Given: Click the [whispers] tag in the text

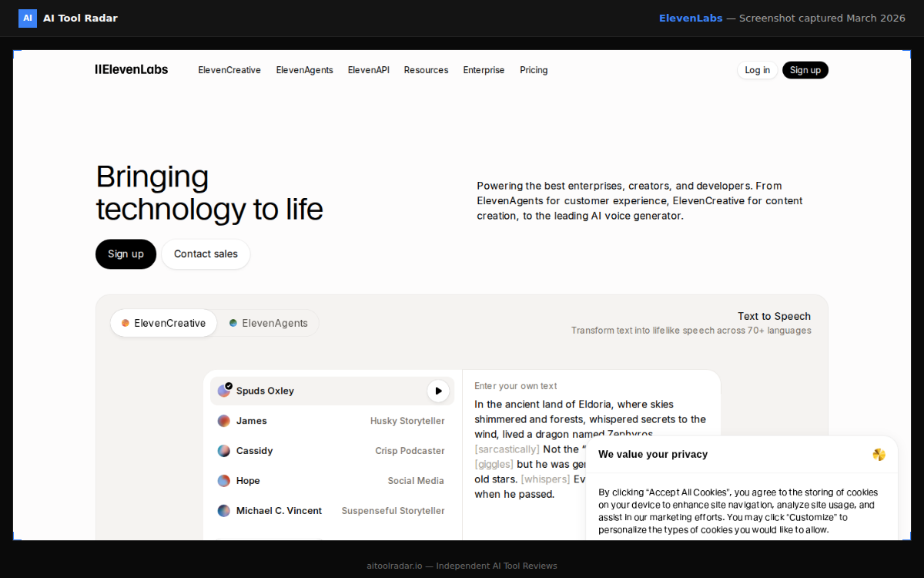Looking at the screenshot, I should pos(546,479).
